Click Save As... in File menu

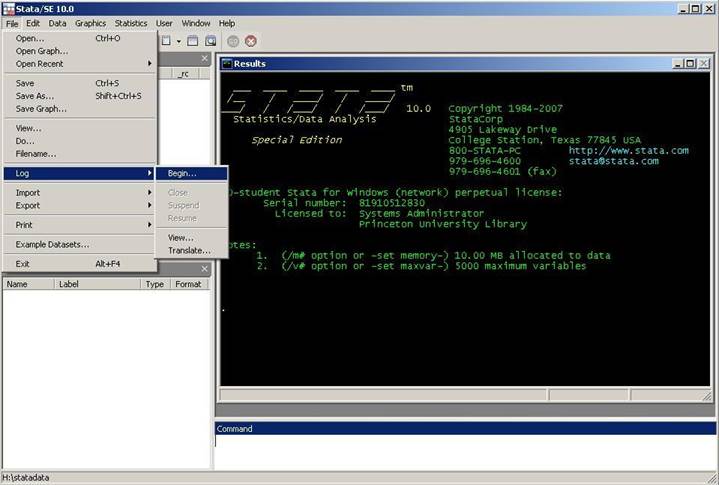35,96
